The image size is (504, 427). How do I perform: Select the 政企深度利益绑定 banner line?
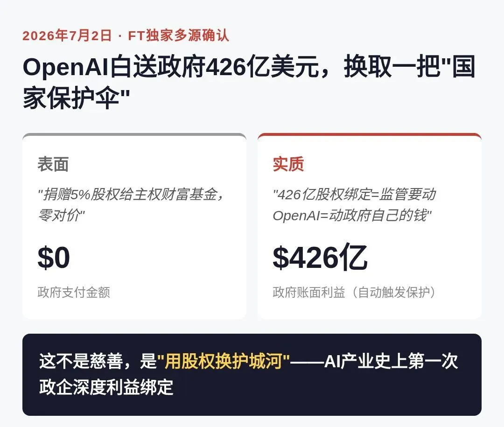106,387
